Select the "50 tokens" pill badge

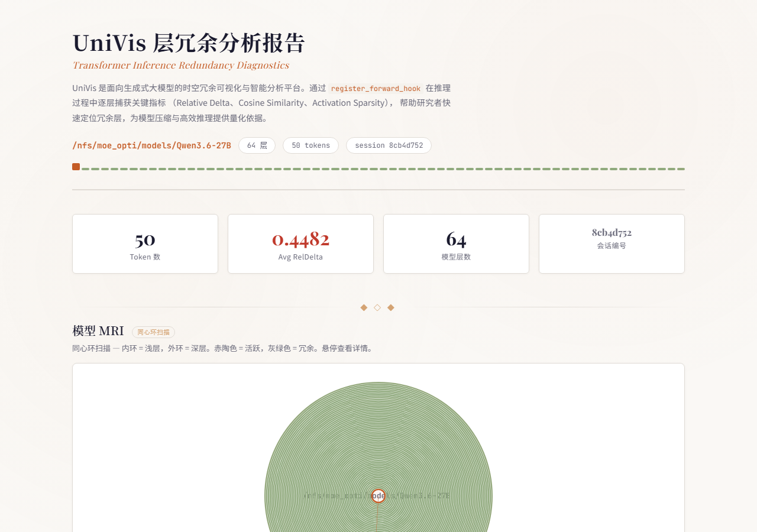(x=310, y=145)
